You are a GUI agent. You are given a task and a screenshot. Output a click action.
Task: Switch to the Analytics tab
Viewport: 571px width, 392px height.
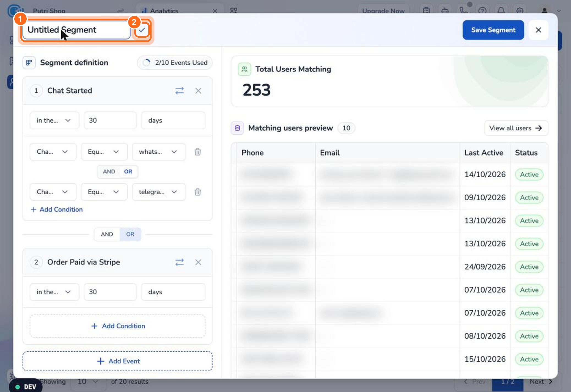pos(180,11)
